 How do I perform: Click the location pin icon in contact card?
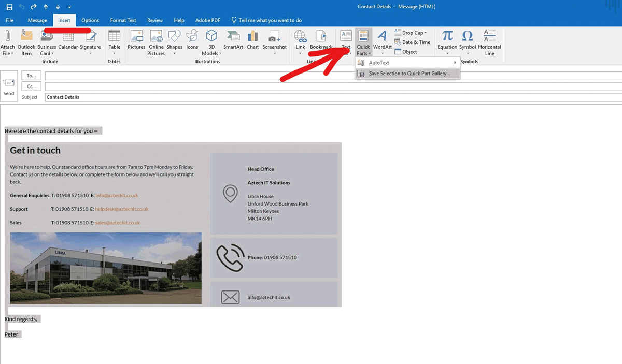230,194
